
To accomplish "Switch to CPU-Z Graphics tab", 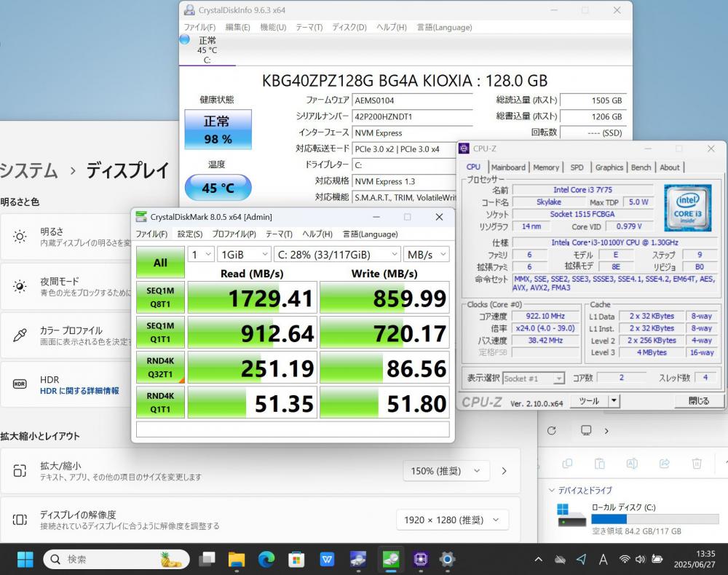I will coord(609,167).
